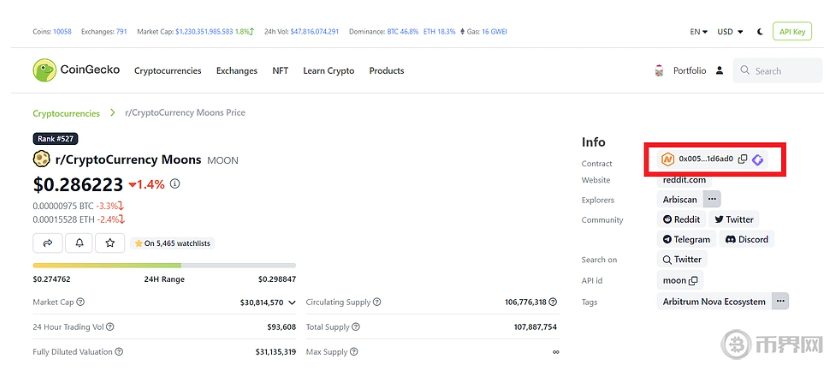Expand more explorers next to Arbiscan
Image resolution: width=834 pixels, height=372 pixels.
click(712, 200)
